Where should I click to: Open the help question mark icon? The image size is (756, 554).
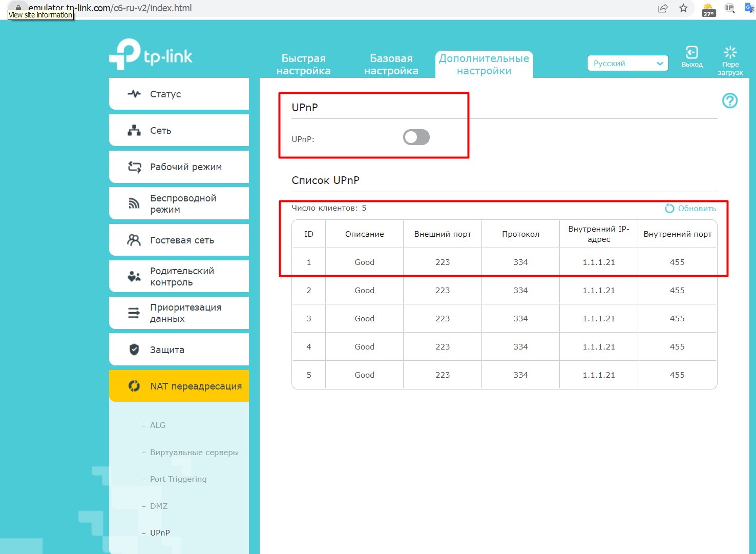(x=730, y=101)
